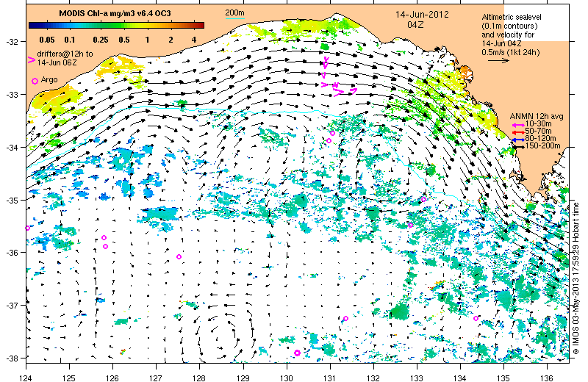The height and width of the screenshot is (382, 588).
Task: Click the red 50-70m ANMN arrow
Action: coord(519,132)
